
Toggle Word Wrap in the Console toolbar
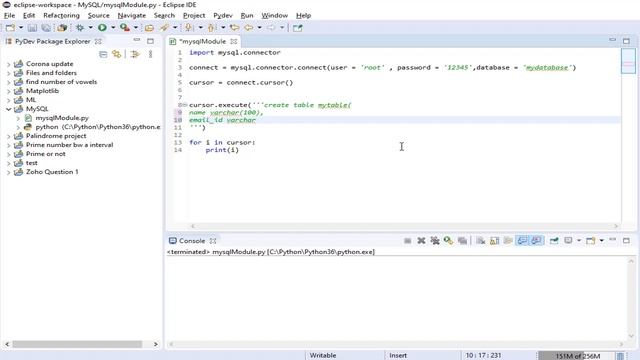click(x=508, y=241)
